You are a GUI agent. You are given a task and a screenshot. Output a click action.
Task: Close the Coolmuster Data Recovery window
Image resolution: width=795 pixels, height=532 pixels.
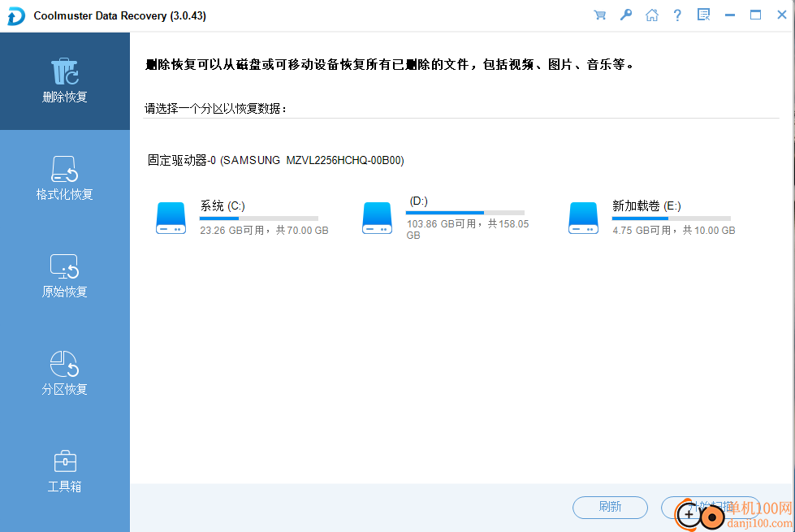[782, 15]
